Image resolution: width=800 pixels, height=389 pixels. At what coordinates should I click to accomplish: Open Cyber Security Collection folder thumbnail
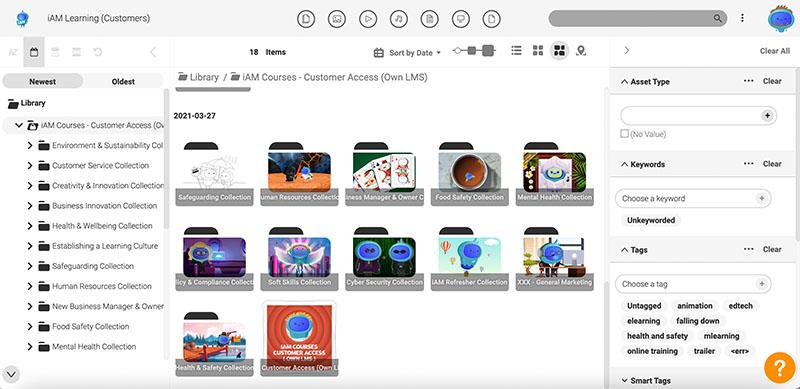click(385, 259)
